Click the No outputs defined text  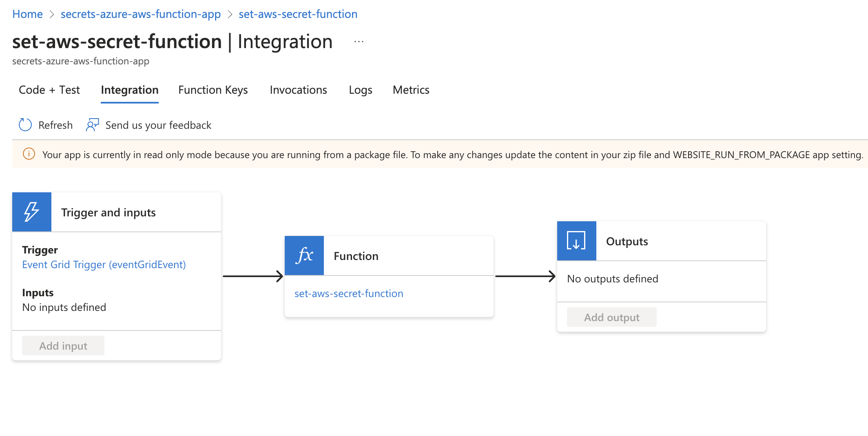pos(613,279)
